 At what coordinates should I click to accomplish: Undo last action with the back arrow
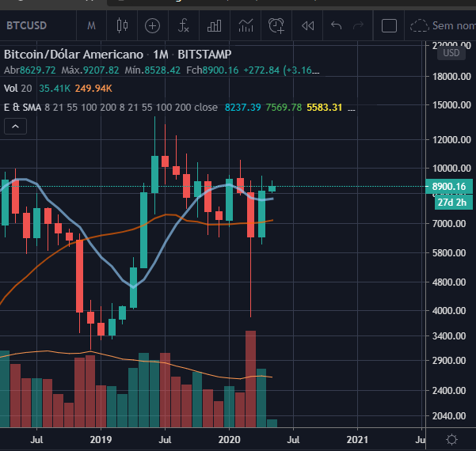[x=337, y=26]
